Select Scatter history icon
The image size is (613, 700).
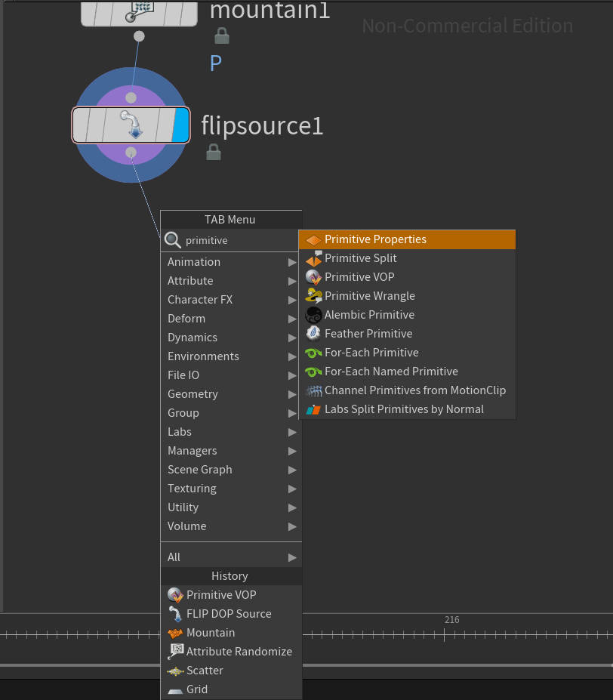[x=175, y=671]
